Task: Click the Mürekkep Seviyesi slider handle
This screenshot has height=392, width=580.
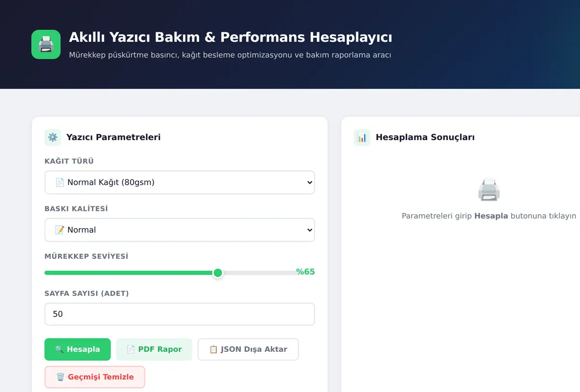Action: pyautogui.click(x=218, y=273)
